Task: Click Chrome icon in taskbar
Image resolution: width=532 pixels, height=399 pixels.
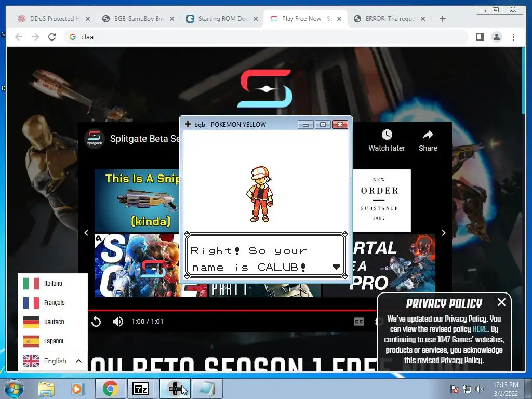Action: 110,389
